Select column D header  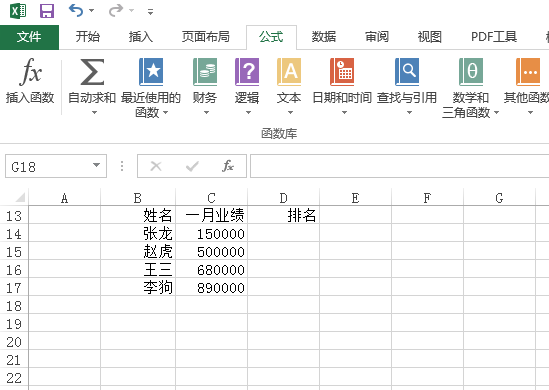(x=284, y=198)
